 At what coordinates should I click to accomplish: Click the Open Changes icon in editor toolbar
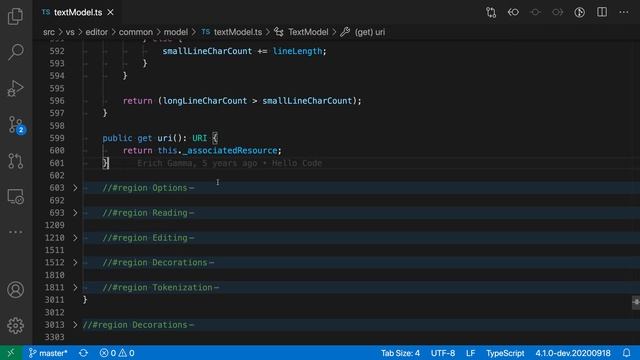coord(491,12)
